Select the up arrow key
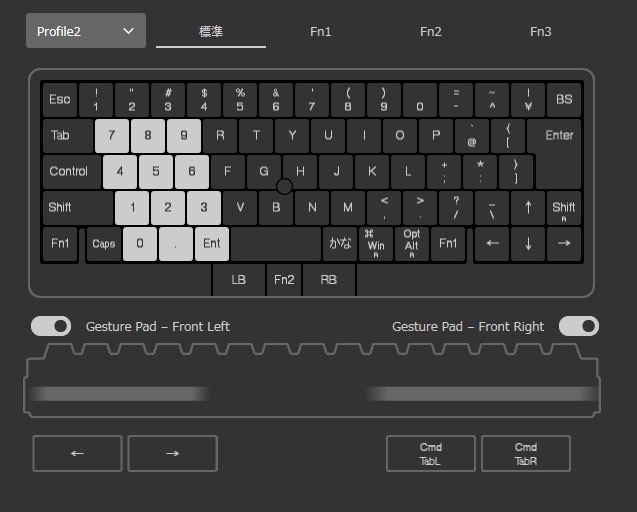 [528, 208]
